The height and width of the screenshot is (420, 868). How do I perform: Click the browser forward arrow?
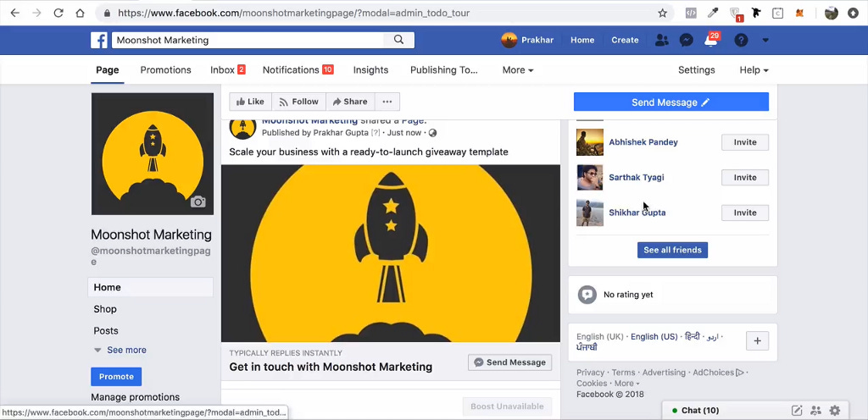36,13
